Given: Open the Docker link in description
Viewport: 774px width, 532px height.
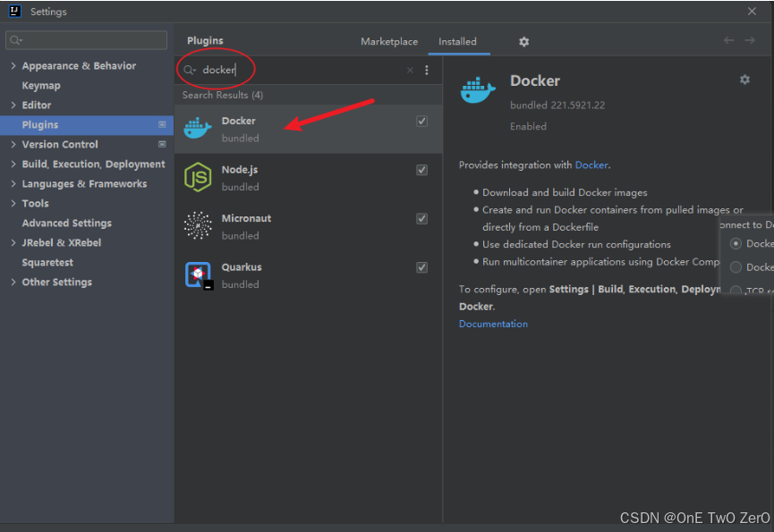Looking at the screenshot, I should (x=591, y=165).
